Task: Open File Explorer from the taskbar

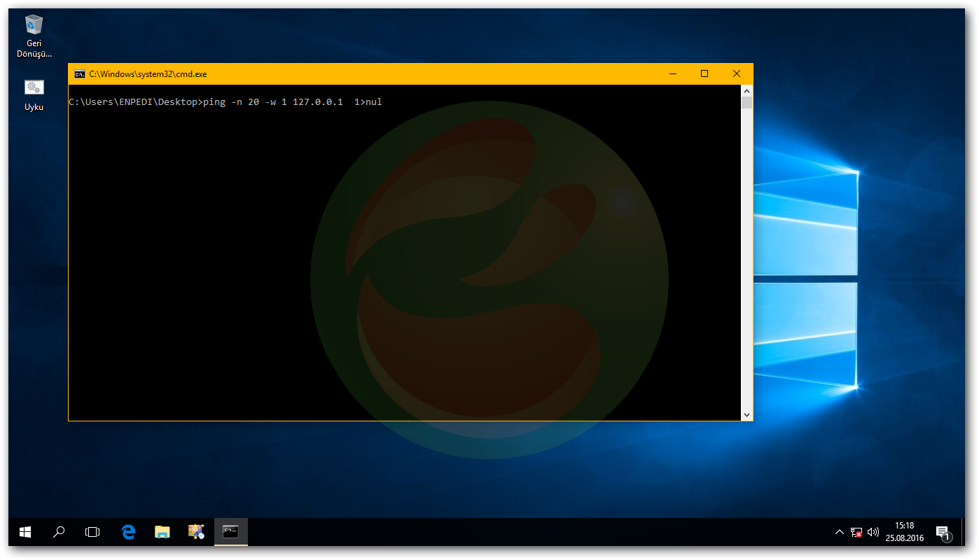Action: click(x=162, y=532)
